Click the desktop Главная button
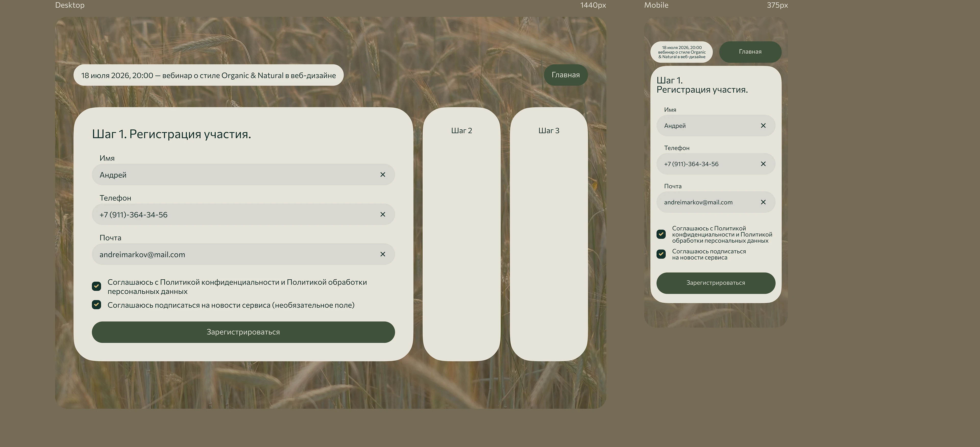980x447 pixels. [566, 75]
